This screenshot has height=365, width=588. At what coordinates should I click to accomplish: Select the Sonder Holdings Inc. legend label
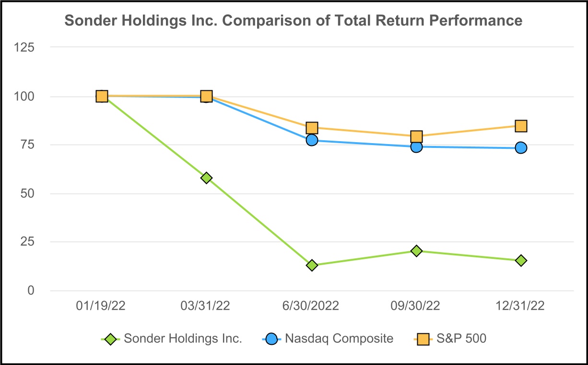click(183, 339)
